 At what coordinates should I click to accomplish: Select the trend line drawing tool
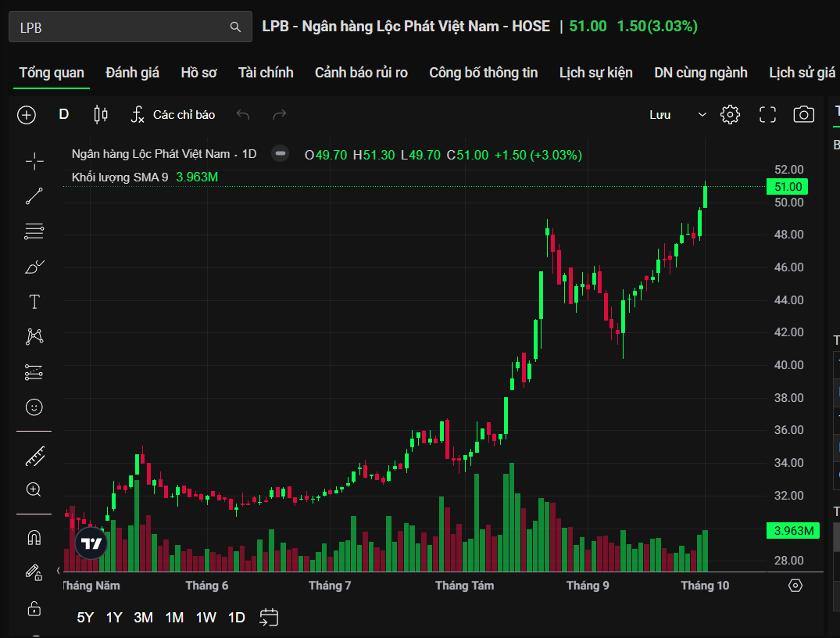click(34, 196)
